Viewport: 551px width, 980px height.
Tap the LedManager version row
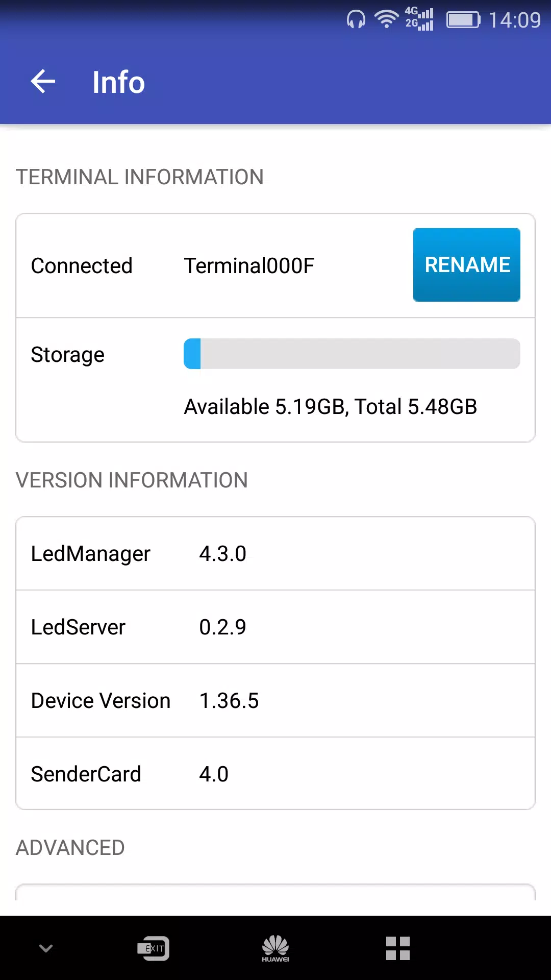point(275,554)
